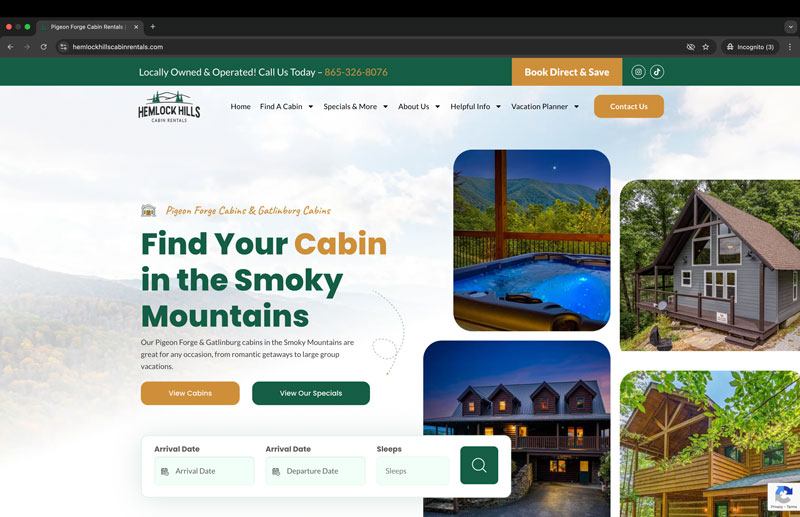Expand the Find A Cabin menu
Image resolution: width=800 pixels, height=517 pixels.
point(286,107)
